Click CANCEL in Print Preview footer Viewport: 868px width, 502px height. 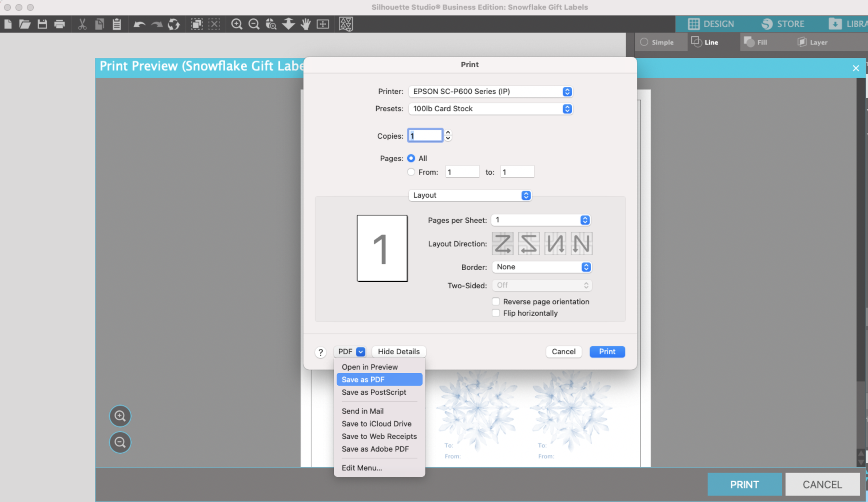click(x=822, y=484)
